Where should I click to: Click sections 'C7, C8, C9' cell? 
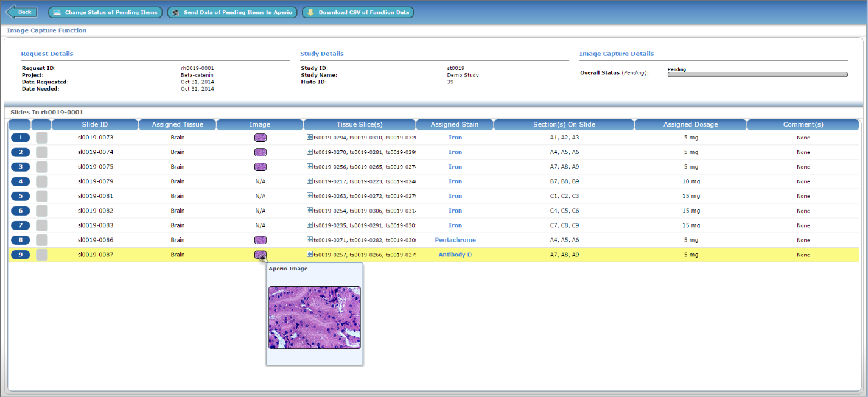pos(564,225)
